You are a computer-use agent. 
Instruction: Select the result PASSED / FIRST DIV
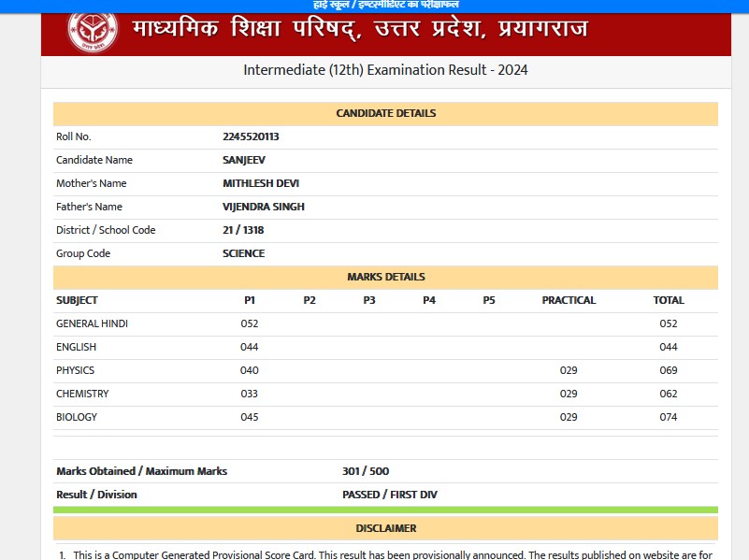click(390, 495)
